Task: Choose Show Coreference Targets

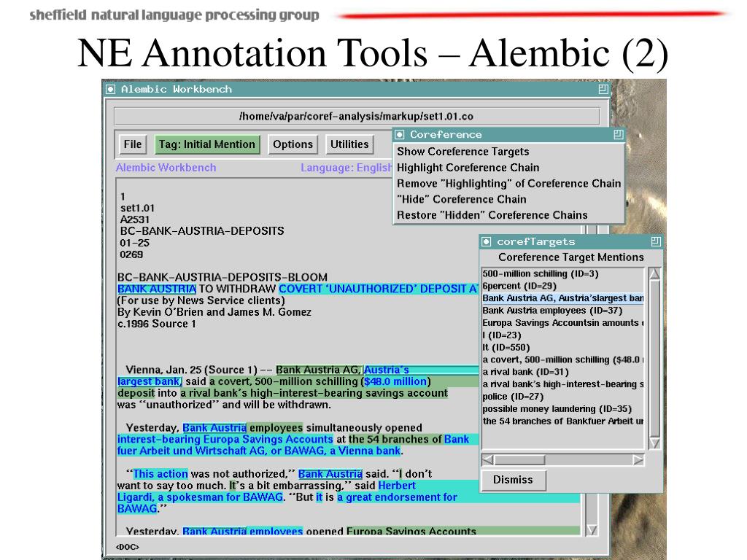Action: pos(463,152)
